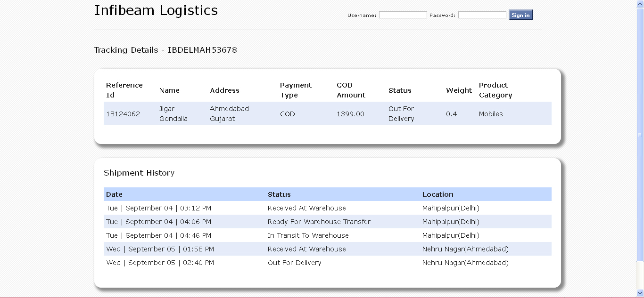Click the Shipment History heading
This screenshot has width=644, height=298.
coord(139,173)
